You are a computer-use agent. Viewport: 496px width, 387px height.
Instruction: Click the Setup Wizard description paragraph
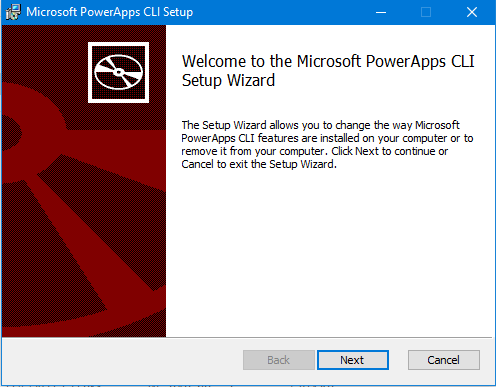[327, 145]
